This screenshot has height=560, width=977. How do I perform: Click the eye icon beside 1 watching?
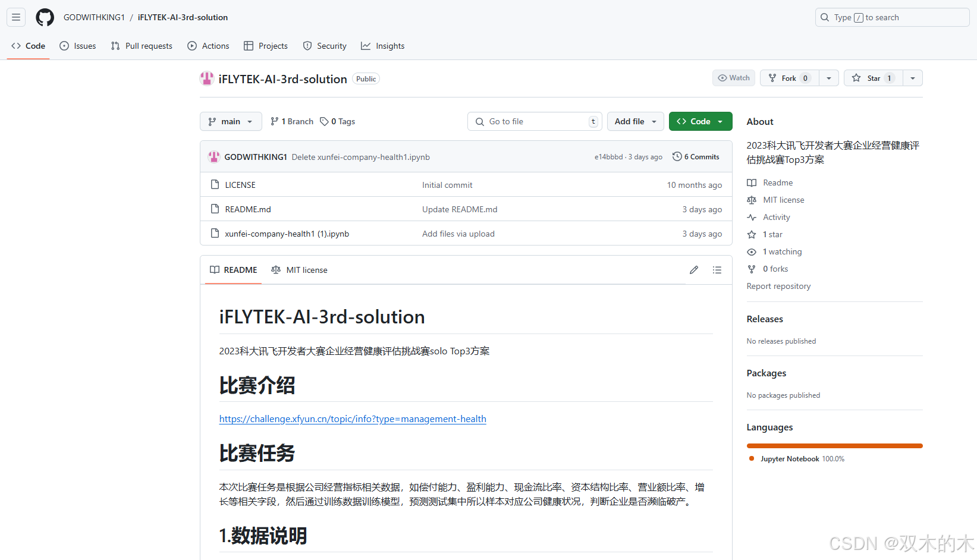click(x=752, y=251)
